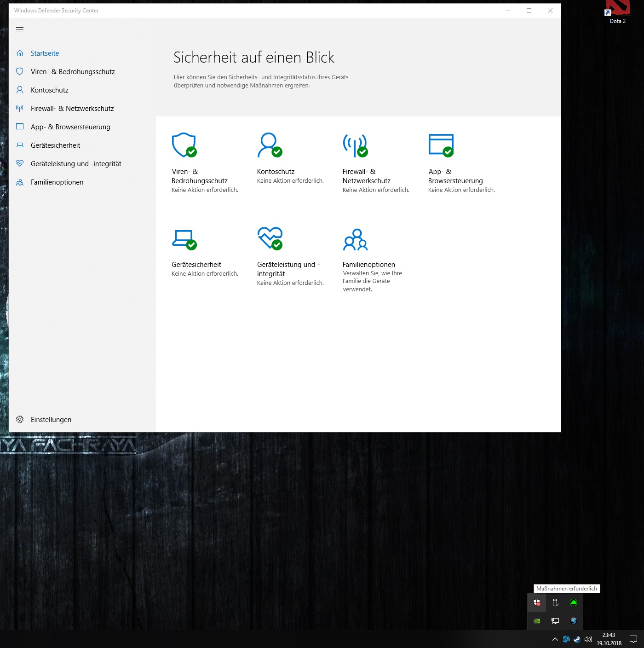Click the 'Windows Defender Security Center' title text
The image size is (644, 648).
tap(57, 11)
